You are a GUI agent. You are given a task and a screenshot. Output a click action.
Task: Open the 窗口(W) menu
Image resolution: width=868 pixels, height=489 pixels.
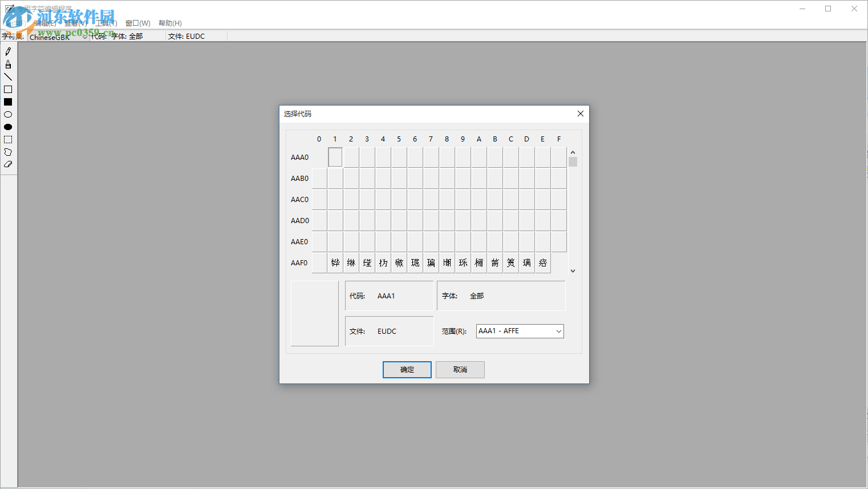pos(138,23)
